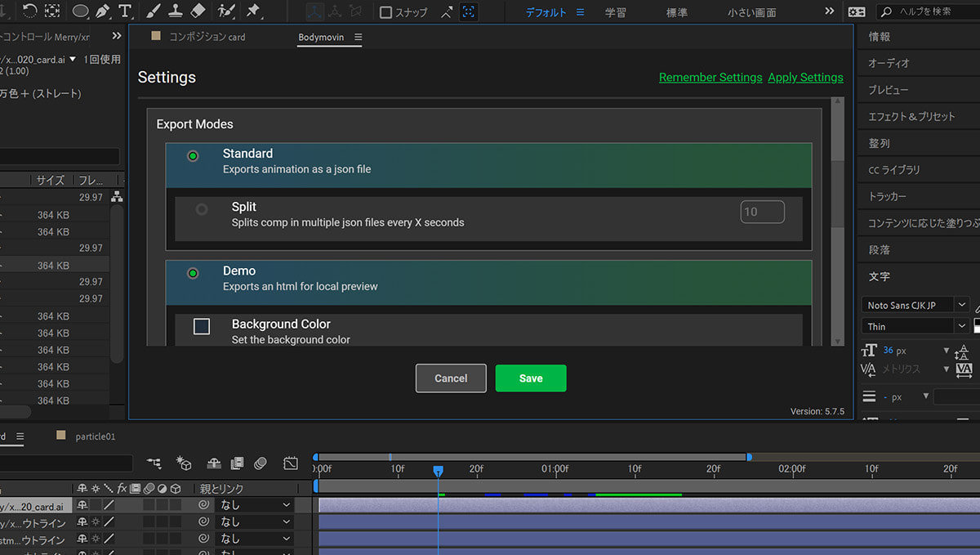
Task: Toggle the スナップ checkbox
Action: click(x=386, y=12)
